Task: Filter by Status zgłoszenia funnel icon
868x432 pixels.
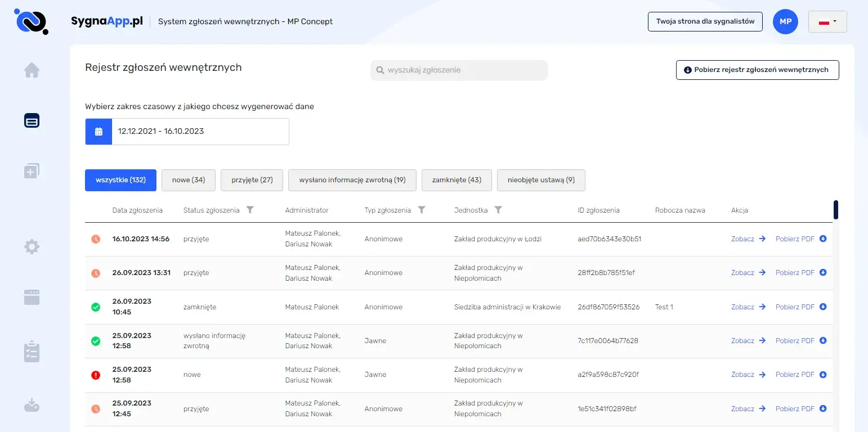Action: [x=250, y=210]
